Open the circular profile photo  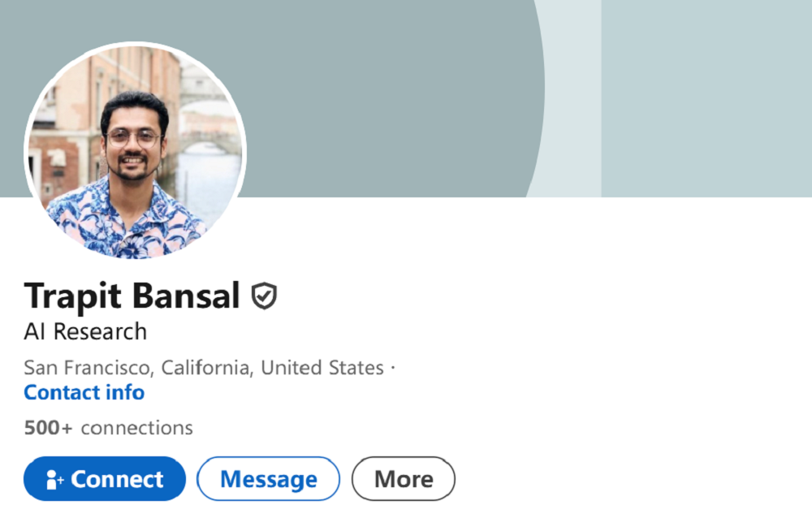click(135, 150)
